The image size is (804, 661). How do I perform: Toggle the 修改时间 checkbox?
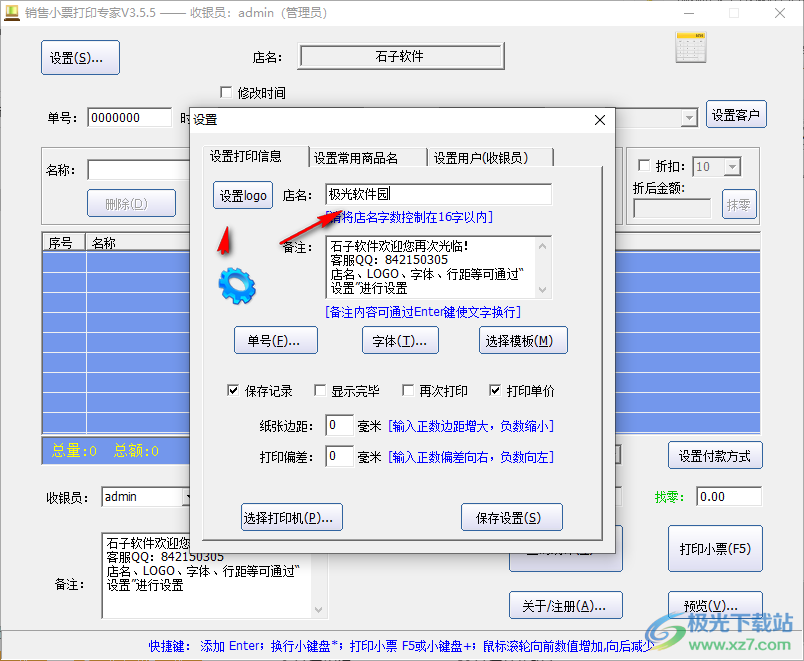226,92
